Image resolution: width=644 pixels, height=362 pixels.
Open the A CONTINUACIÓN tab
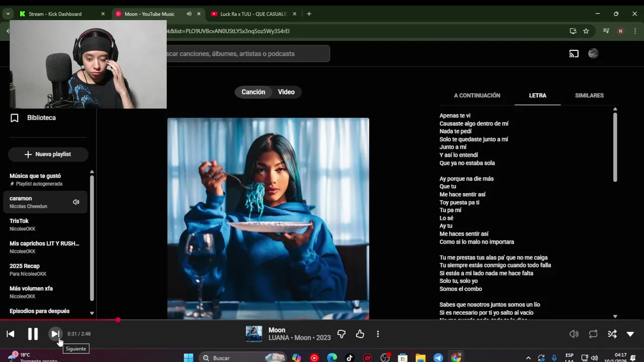[x=477, y=96]
